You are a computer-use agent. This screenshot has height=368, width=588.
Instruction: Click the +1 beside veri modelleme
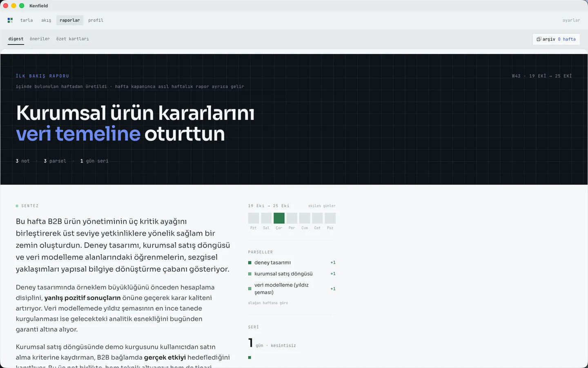point(333,289)
